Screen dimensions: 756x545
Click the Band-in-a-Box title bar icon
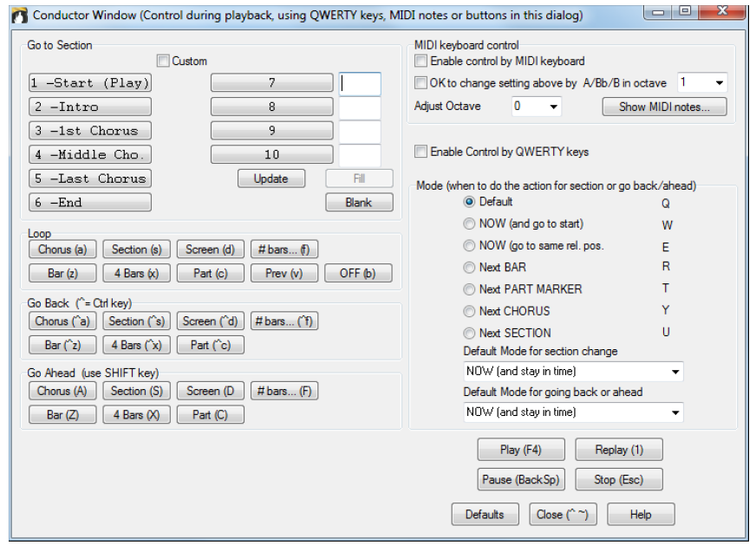[19, 16]
